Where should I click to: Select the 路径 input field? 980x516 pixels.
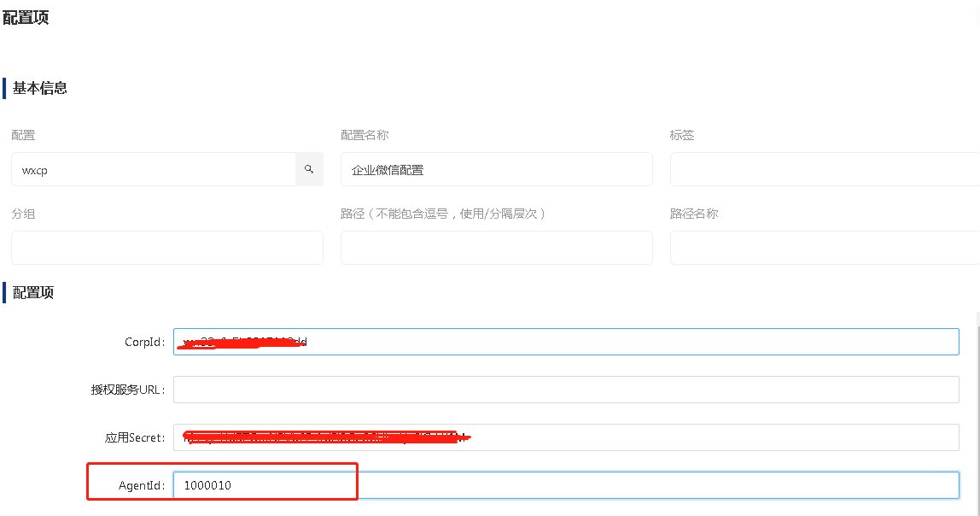496,248
